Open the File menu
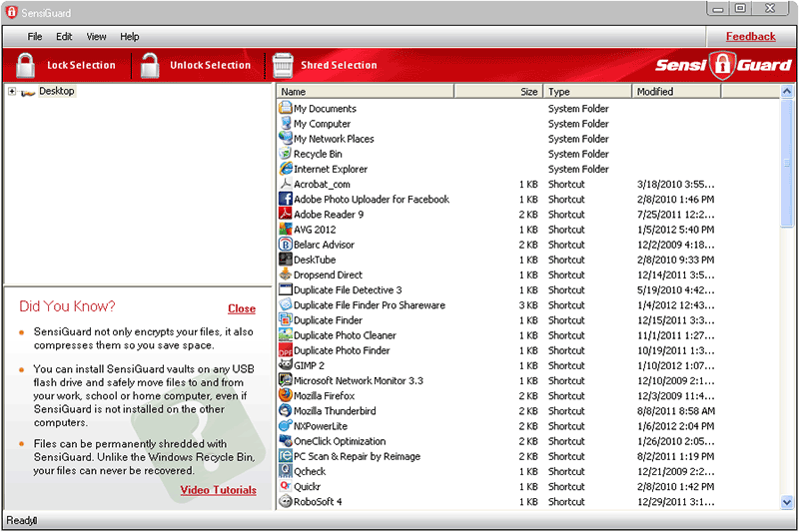The width and height of the screenshot is (799, 532). point(35,37)
